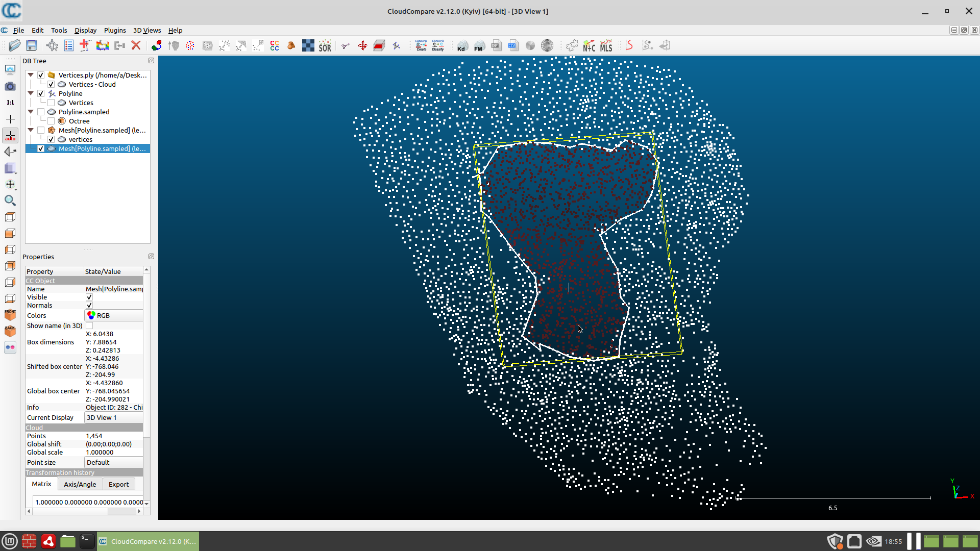Enable the Polyline.sampled checkbox
This screenshot has width=980, height=551.
41,112
